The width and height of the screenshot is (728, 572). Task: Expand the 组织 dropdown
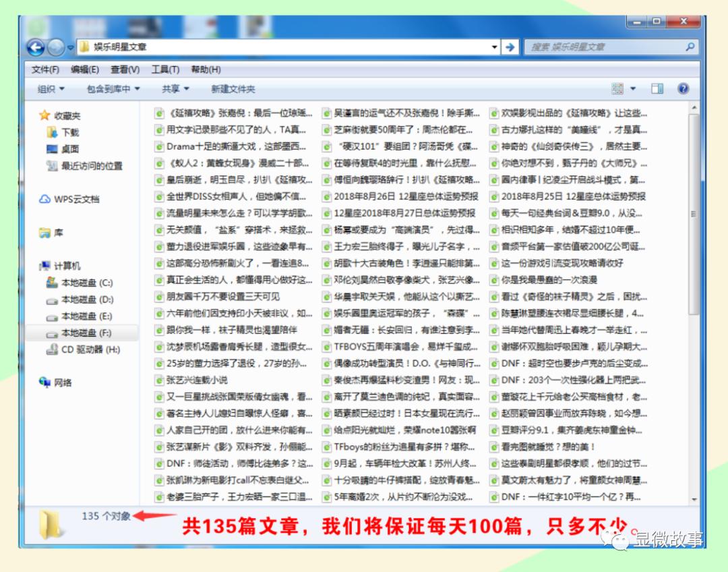tap(51, 89)
